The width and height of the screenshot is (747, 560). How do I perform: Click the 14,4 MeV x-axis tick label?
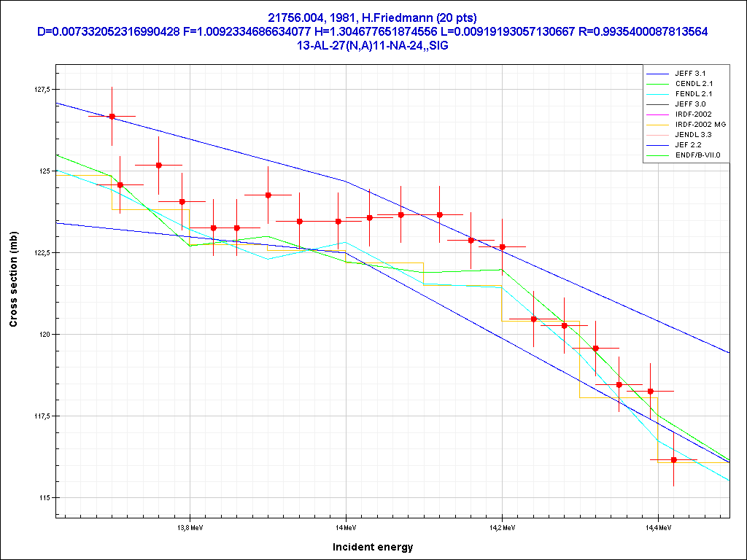657,526
